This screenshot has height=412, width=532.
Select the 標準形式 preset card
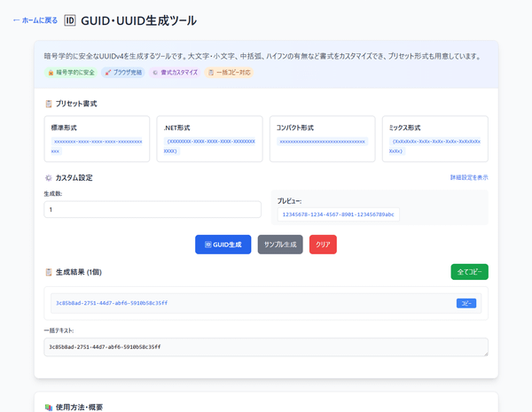tap(97, 139)
